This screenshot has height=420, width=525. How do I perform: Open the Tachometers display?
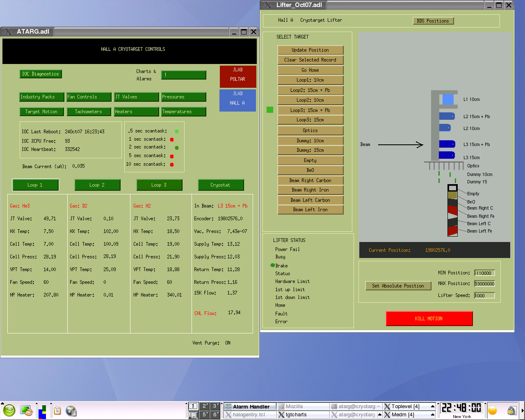click(89, 112)
